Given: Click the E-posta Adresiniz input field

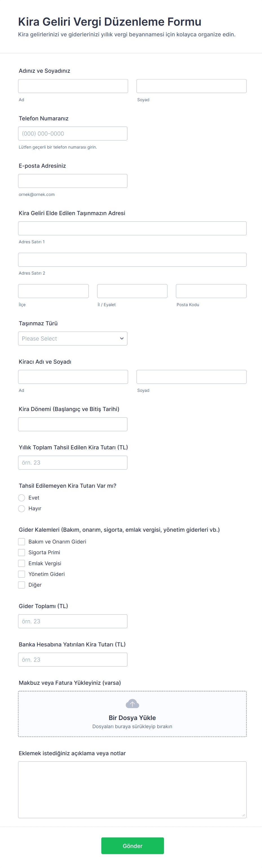Looking at the screenshot, I should pyautogui.click(x=73, y=181).
